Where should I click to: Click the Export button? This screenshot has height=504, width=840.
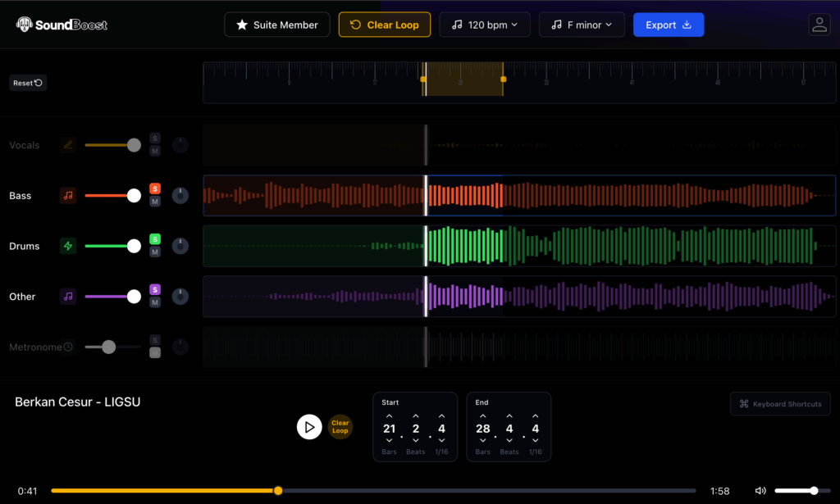[x=669, y=25]
